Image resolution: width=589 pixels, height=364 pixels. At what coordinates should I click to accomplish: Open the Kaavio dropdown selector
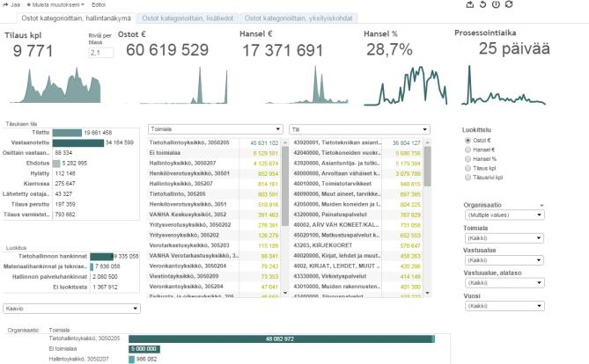pyautogui.click(x=71, y=309)
